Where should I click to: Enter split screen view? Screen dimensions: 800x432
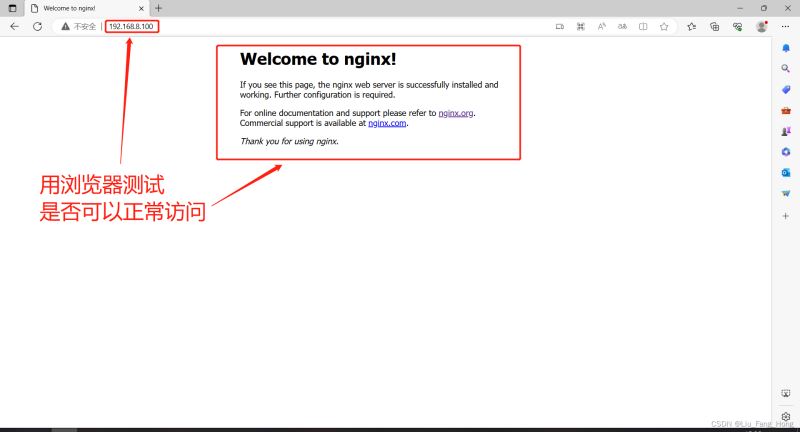pos(643,27)
